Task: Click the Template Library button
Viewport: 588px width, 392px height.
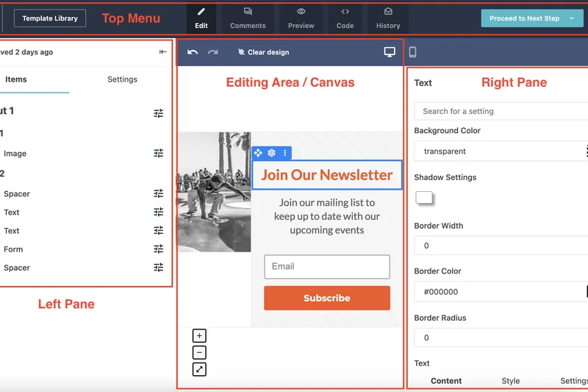Action: (50, 18)
